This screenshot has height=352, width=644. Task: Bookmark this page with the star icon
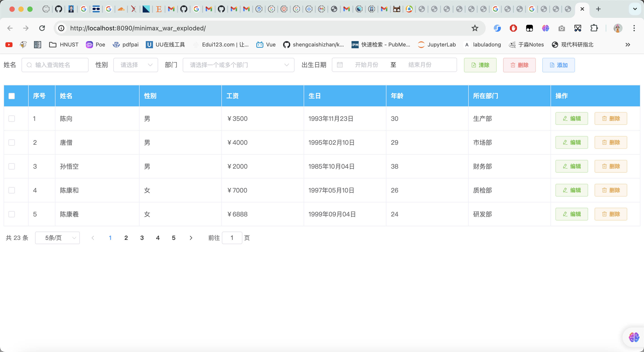coord(475,28)
